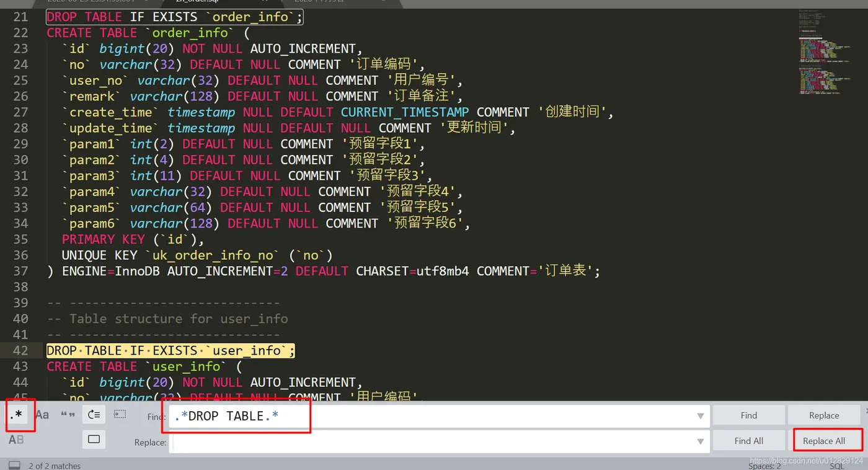This screenshot has width=868, height=470.
Task: Click the ENGINE=InnoDB line 37
Action: pyautogui.click(x=324, y=271)
